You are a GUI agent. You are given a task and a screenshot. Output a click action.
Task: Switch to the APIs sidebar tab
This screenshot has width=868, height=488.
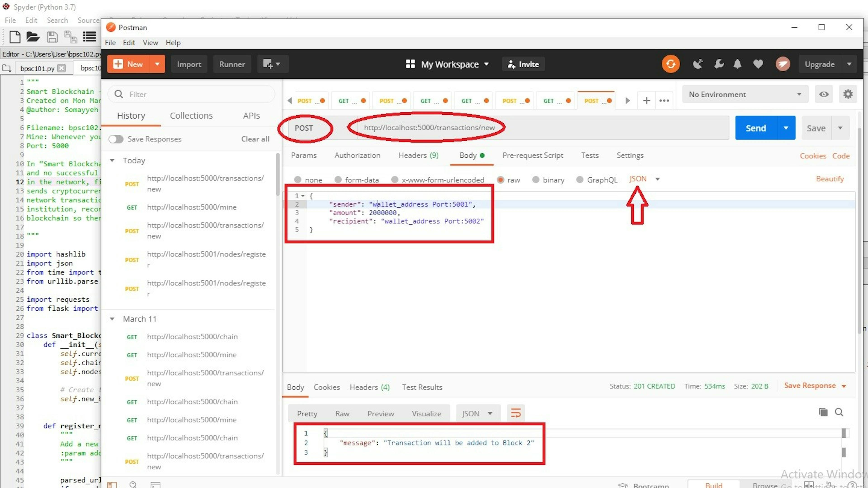(251, 115)
